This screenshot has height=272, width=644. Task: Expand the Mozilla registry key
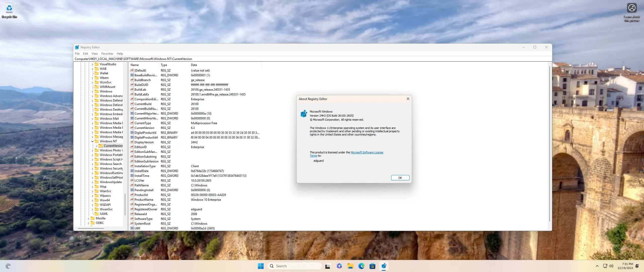88,218
